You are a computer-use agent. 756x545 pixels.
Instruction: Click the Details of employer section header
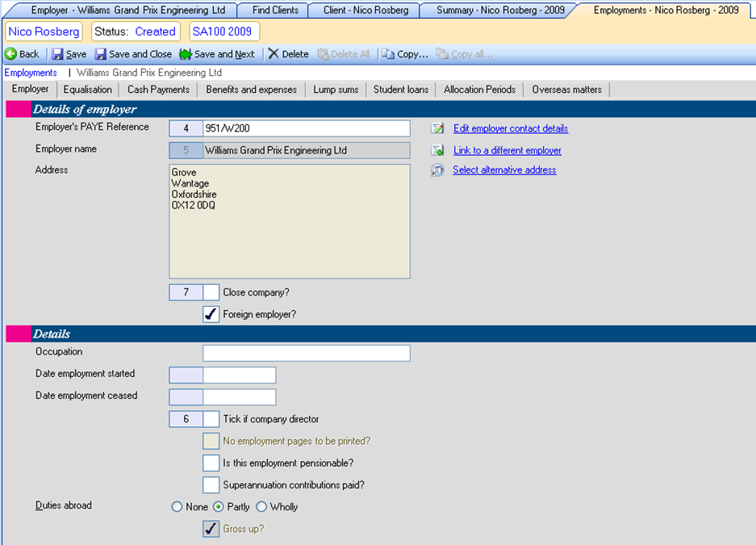(x=381, y=110)
